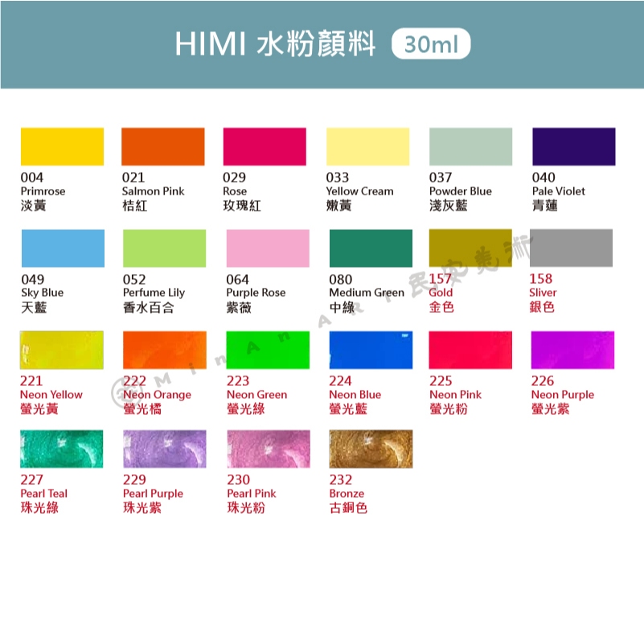Select the 052 Perfume Lily green swatch
The height and width of the screenshot is (644, 644).
point(164,248)
